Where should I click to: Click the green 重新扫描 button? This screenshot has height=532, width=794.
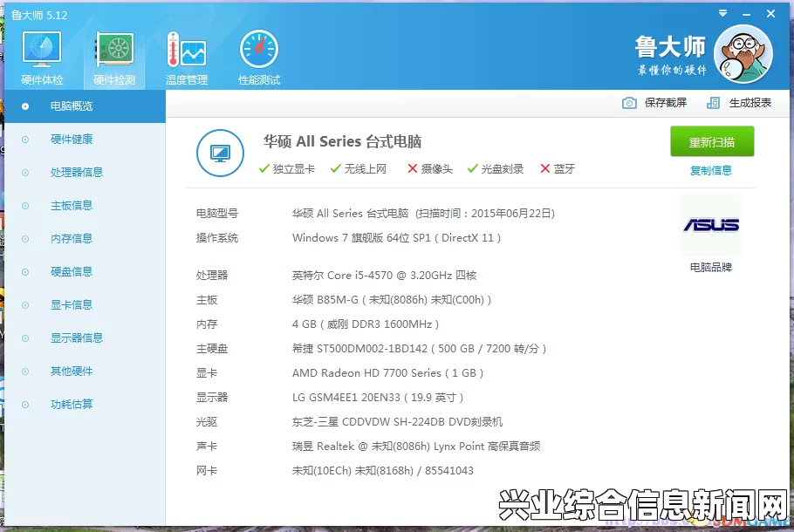click(x=712, y=142)
